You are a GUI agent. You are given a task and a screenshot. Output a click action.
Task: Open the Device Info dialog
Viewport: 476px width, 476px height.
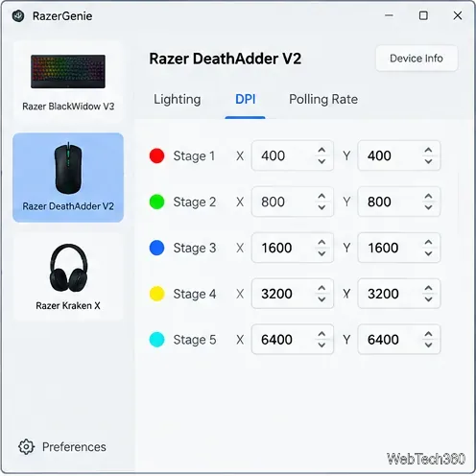416,59
